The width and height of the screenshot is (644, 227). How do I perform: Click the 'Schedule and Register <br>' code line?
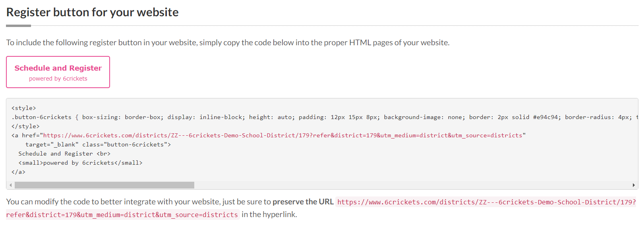coord(64,154)
